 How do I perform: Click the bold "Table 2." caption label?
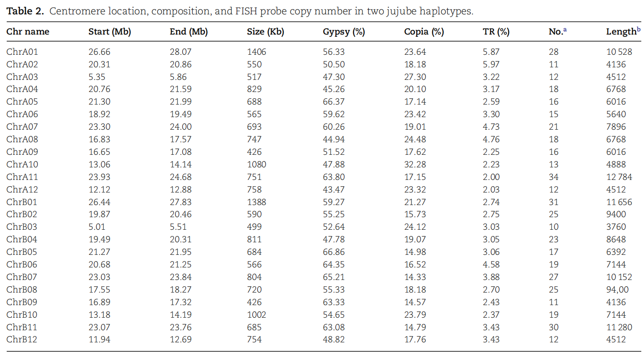click(25, 11)
